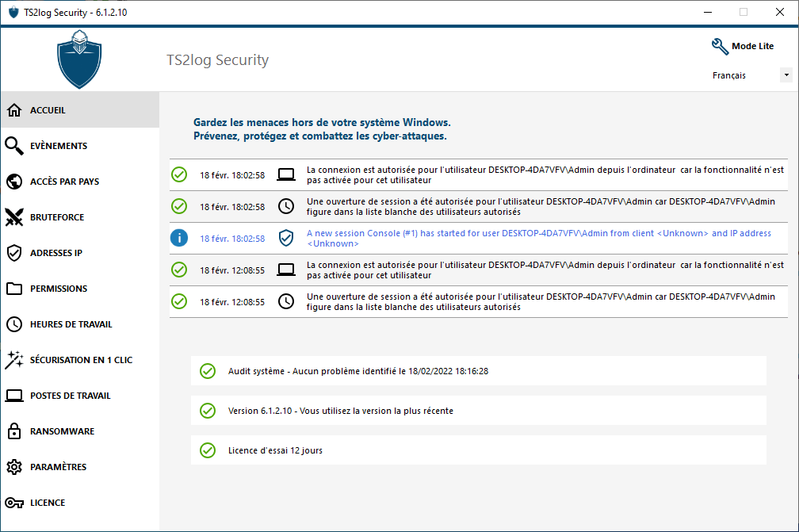Click the Postes de travail laptop icon

point(14,396)
